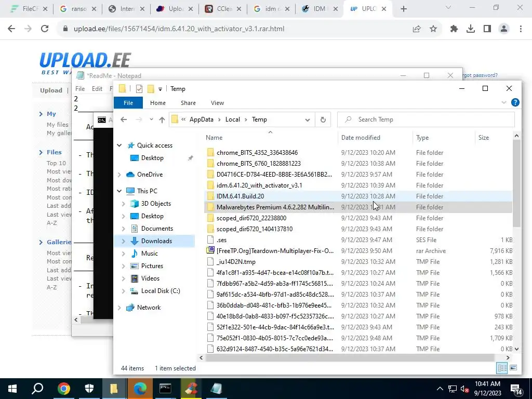
Task: Click the Properties quick access toolbar checkmark
Action: click(x=139, y=89)
